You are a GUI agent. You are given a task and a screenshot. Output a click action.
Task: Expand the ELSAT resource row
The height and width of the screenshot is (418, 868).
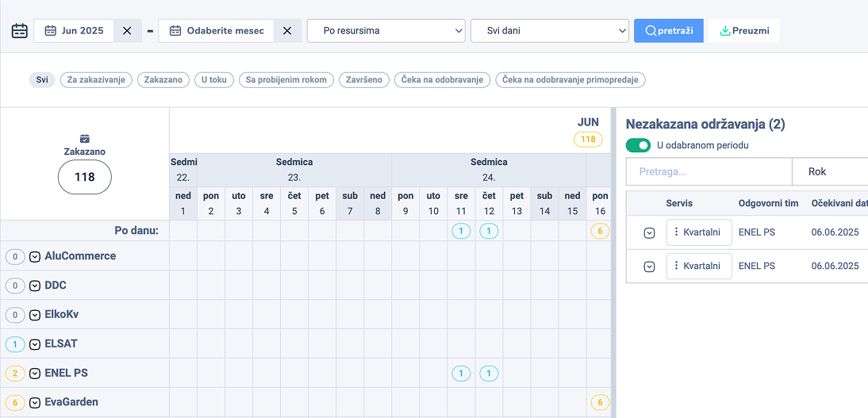click(35, 343)
